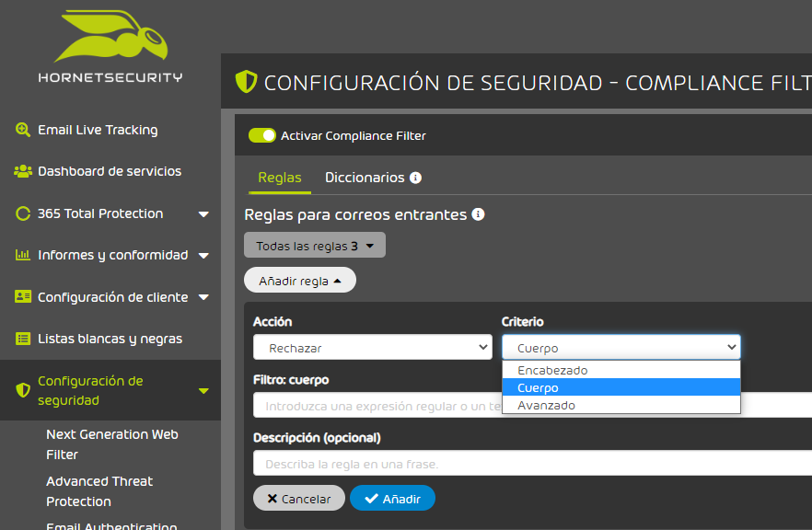Click the Informes y conformidad chart icon
The height and width of the screenshot is (530, 812).
tap(23, 255)
